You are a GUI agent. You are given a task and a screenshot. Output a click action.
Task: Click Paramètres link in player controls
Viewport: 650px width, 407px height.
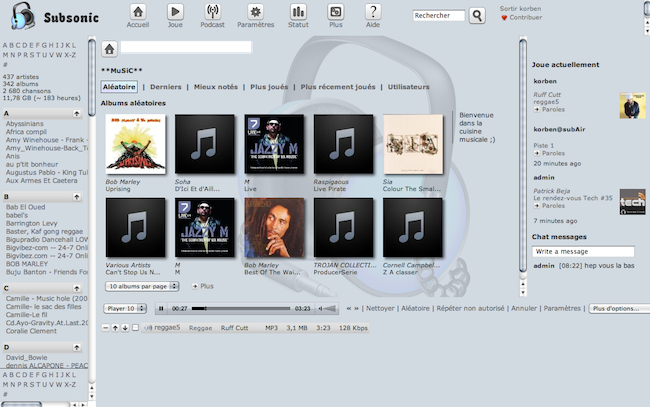click(562, 308)
